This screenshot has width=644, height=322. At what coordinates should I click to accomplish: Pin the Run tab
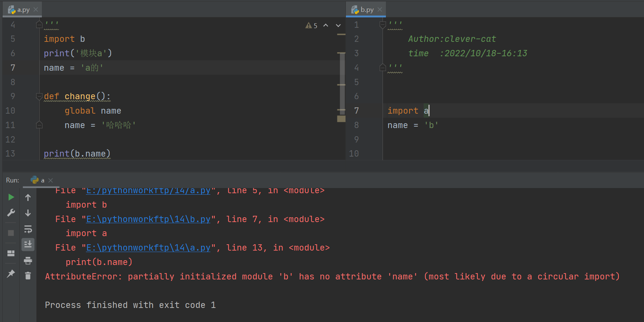coord(11,274)
